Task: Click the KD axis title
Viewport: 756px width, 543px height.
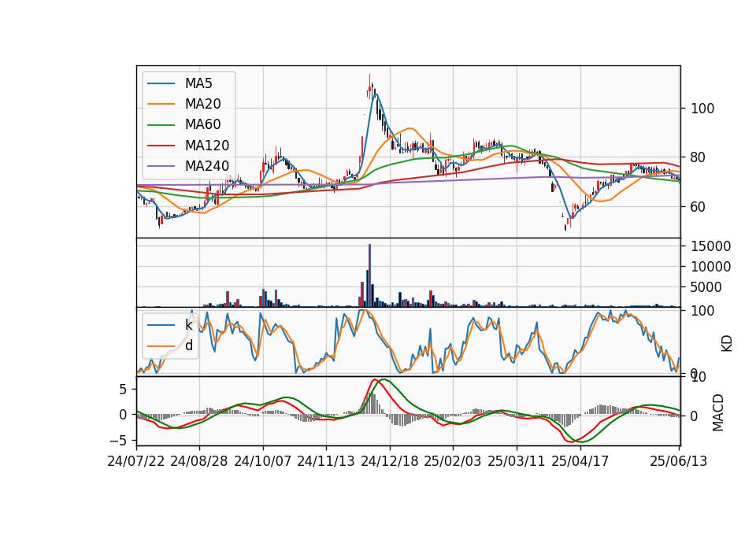Action: 726,343
